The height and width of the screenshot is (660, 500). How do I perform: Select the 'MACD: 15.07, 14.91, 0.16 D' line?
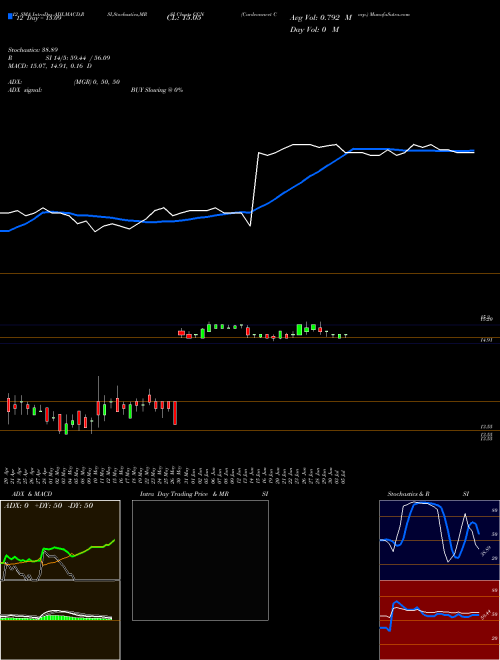point(50,66)
